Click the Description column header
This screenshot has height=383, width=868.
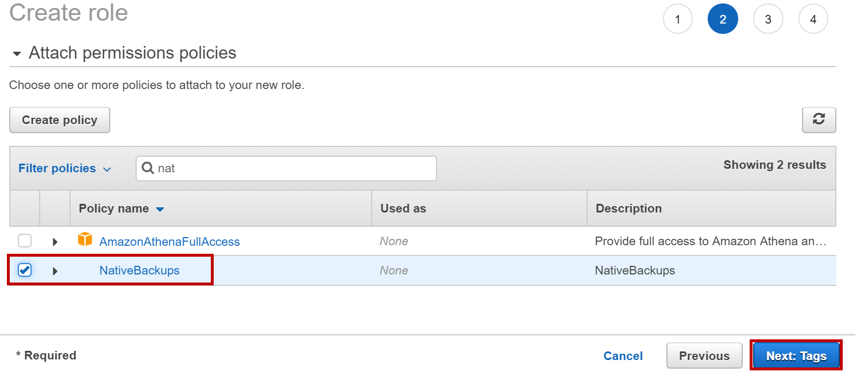(628, 208)
